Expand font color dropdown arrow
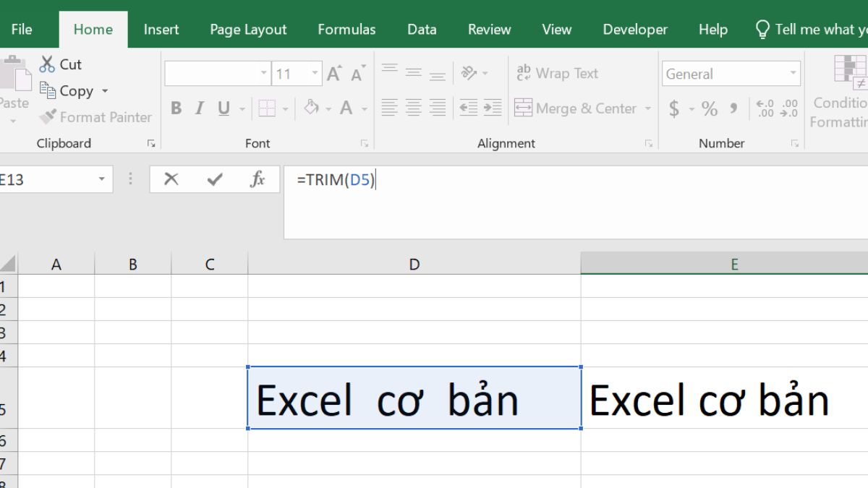868x488 pixels. pos(364,109)
